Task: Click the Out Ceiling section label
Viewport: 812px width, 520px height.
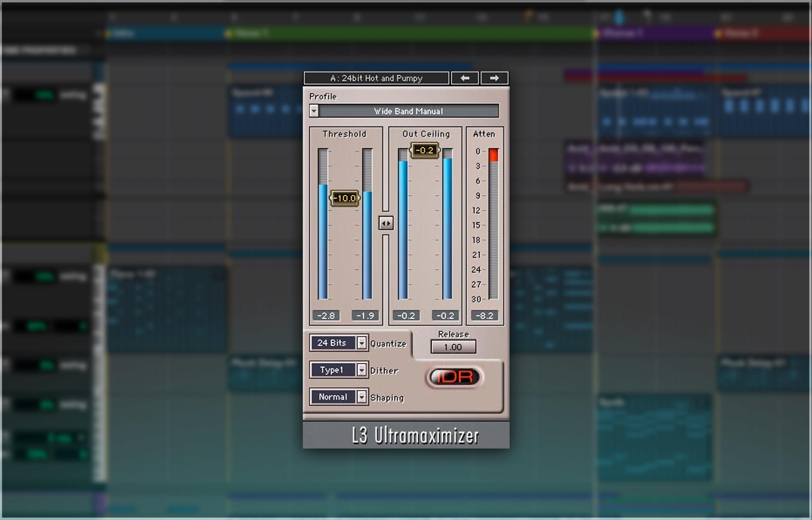Action: [x=426, y=134]
